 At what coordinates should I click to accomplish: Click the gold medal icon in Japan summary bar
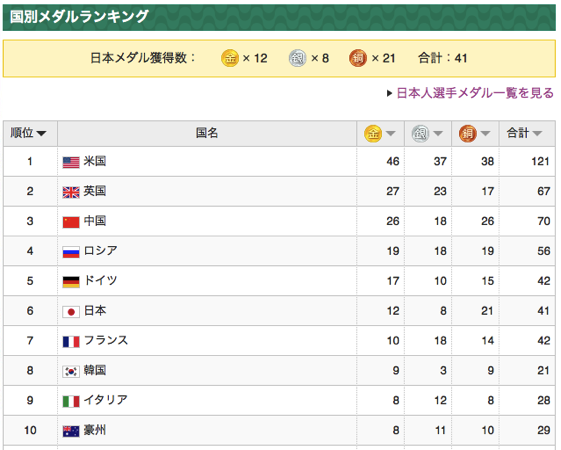[x=230, y=58]
